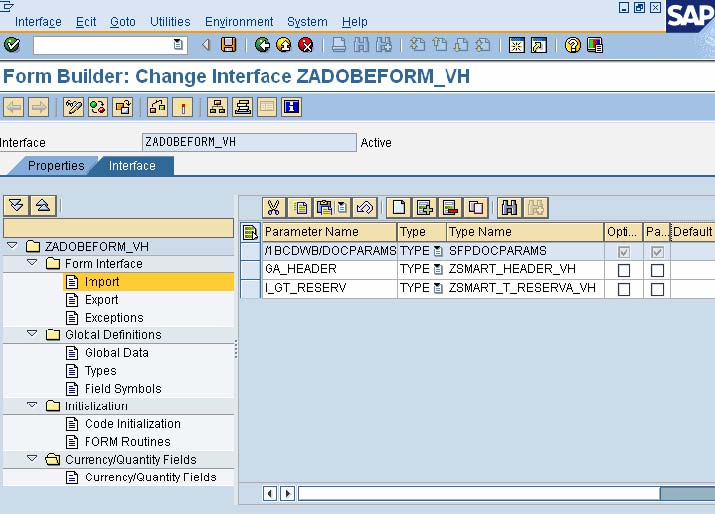Select the Global Data tree node
The image size is (715, 514).
[x=117, y=353]
